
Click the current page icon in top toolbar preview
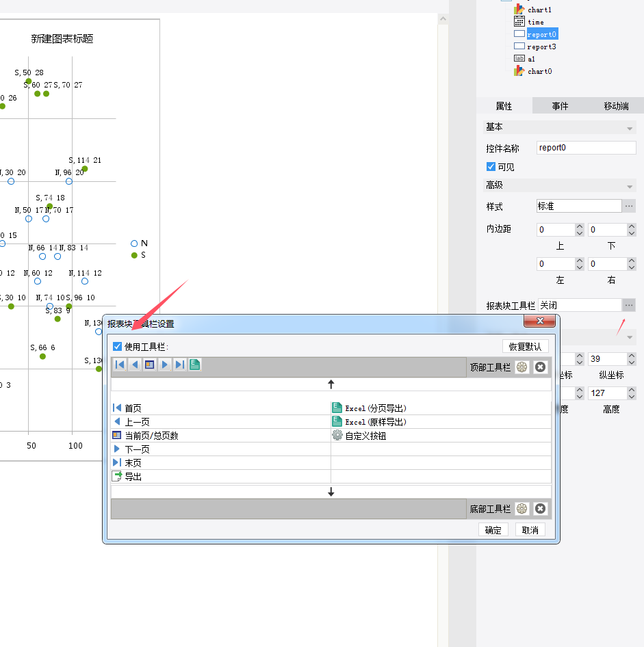pyautogui.click(x=149, y=365)
